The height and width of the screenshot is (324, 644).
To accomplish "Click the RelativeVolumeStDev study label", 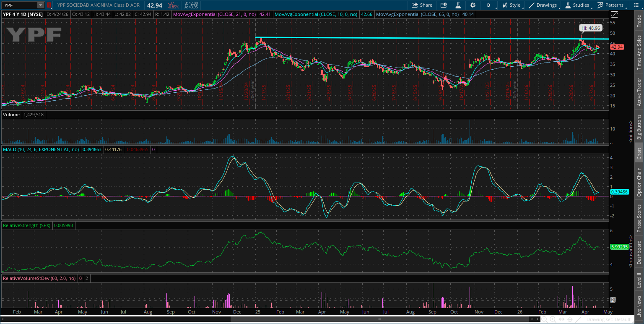I will [39, 278].
